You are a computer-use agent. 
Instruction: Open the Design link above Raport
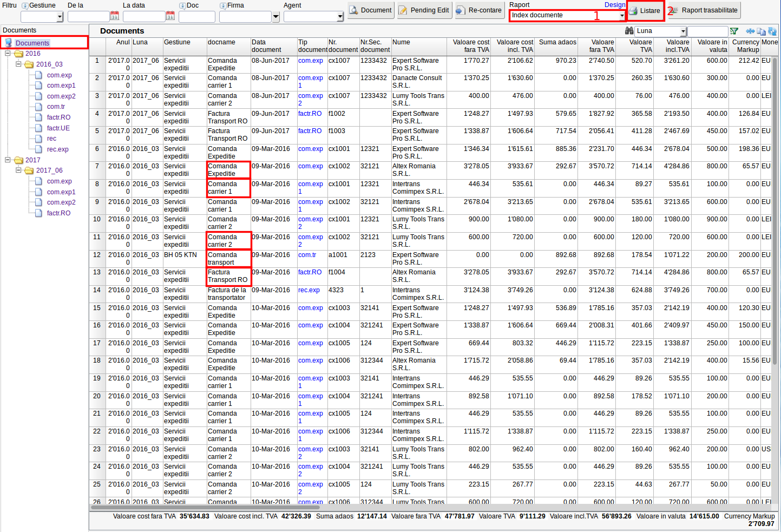tap(615, 5)
